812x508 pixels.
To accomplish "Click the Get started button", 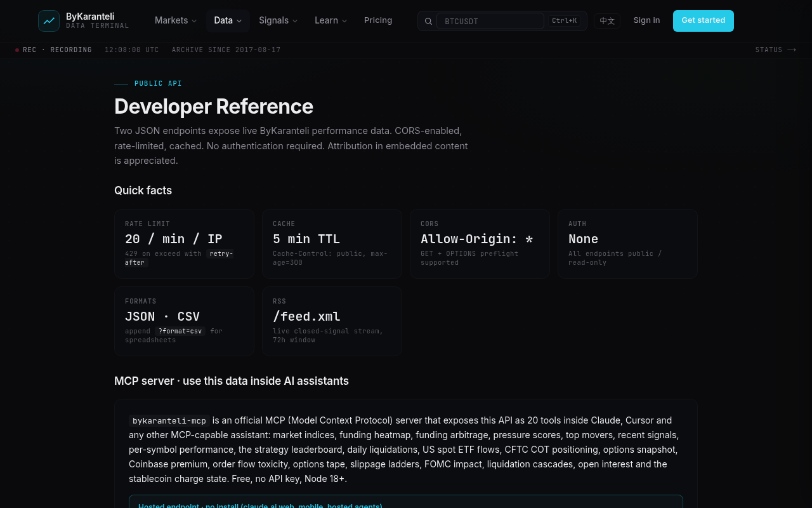I will (704, 21).
